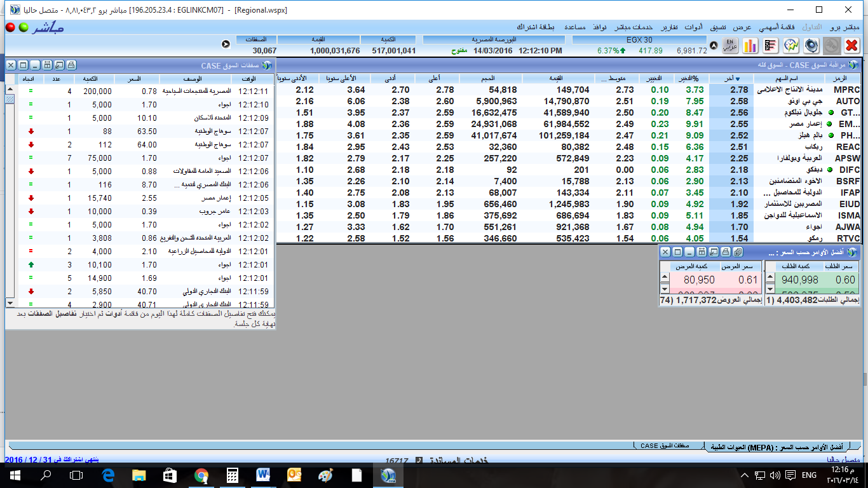Toggle the EN/عربي language switch button
Image resolution: width=868 pixels, height=488 pixels.
point(729,46)
